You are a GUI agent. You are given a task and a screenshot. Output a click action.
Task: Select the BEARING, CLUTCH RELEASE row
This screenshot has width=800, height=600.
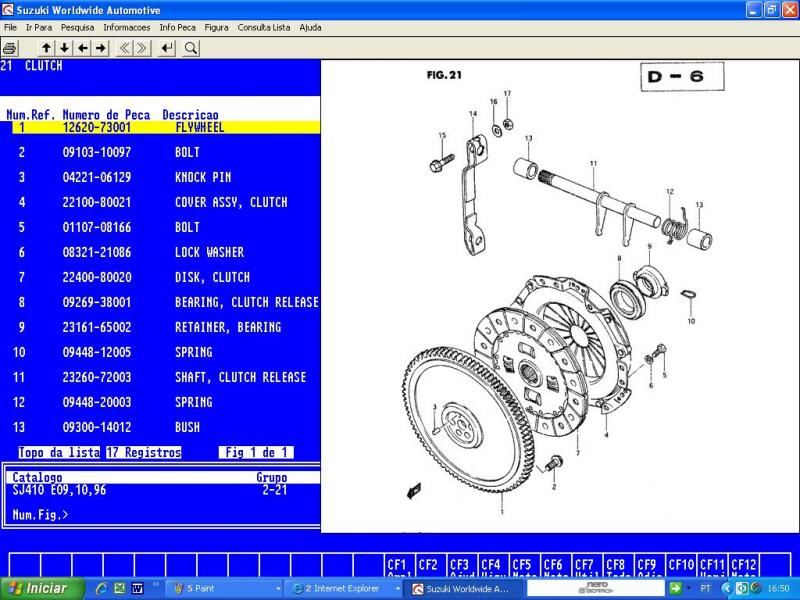tap(166, 302)
